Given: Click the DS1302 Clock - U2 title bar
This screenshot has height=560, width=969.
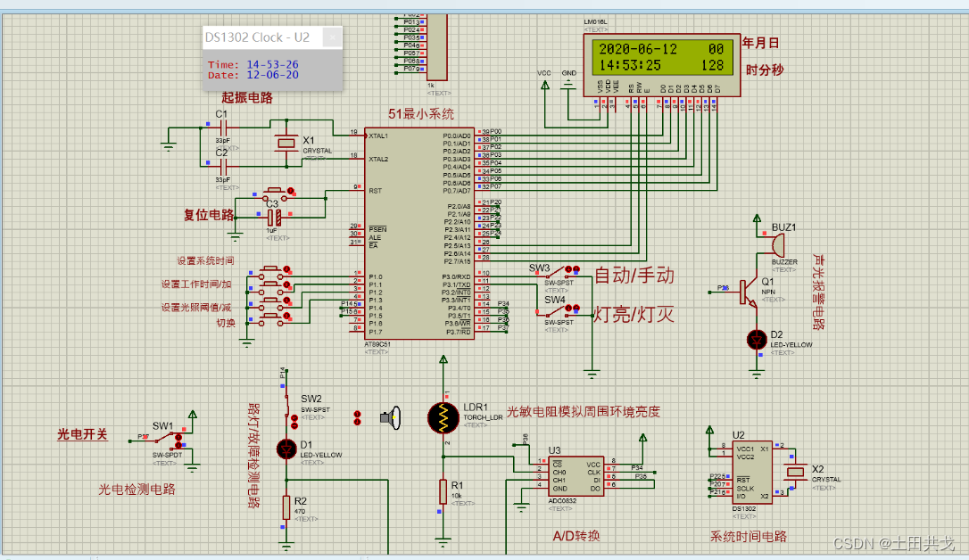Looking at the screenshot, I should click(x=272, y=37).
